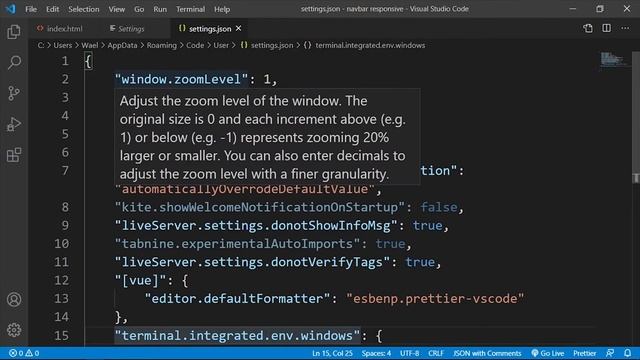Image resolution: width=640 pixels, height=360 pixels.
Task: Split the editor to the right
Action: pyautogui.click(x=607, y=28)
